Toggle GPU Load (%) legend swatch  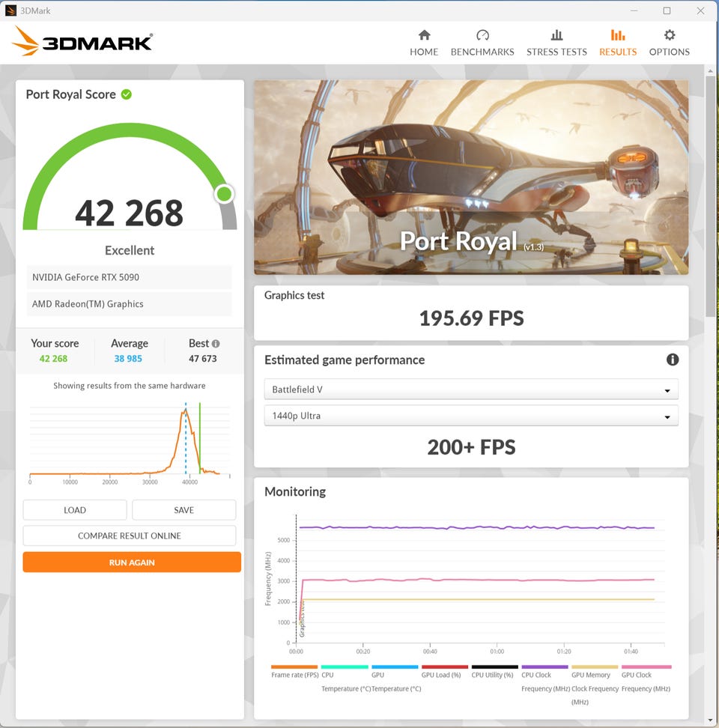445,667
